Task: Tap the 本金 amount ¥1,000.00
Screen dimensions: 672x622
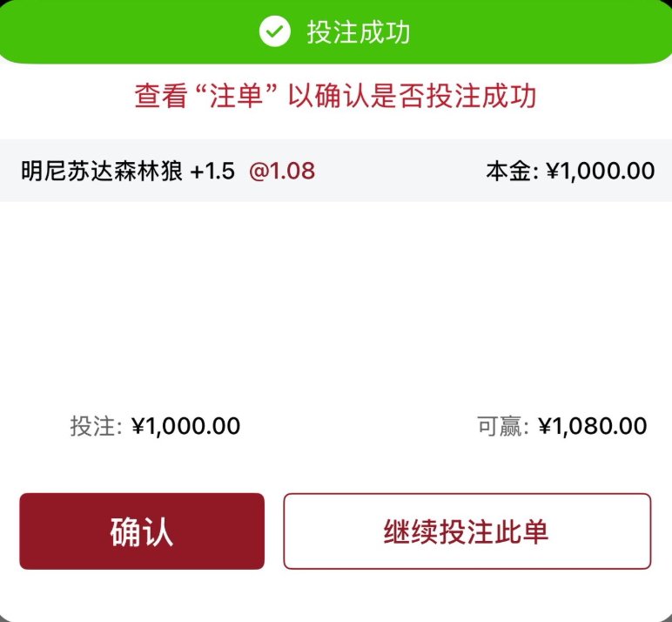Action: point(601,171)
